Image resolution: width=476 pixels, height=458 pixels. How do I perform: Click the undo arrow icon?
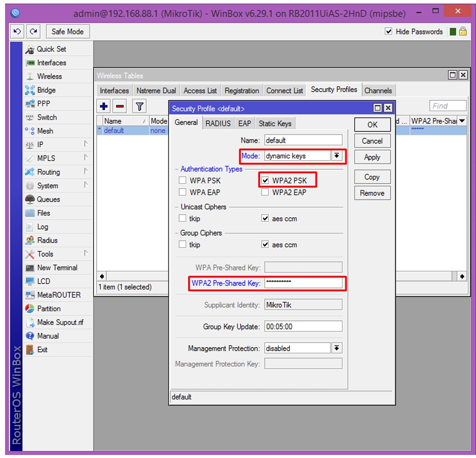pos(17,31)
